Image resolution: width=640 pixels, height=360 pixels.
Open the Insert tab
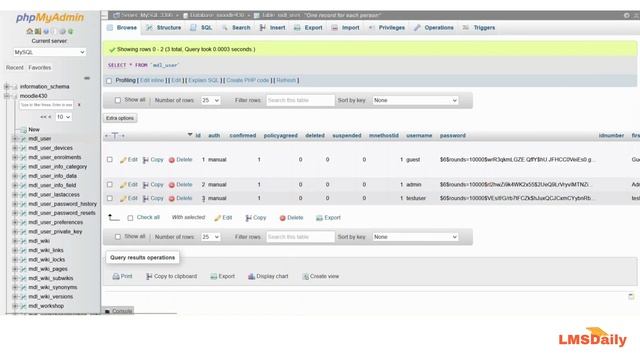click(273, 28)
